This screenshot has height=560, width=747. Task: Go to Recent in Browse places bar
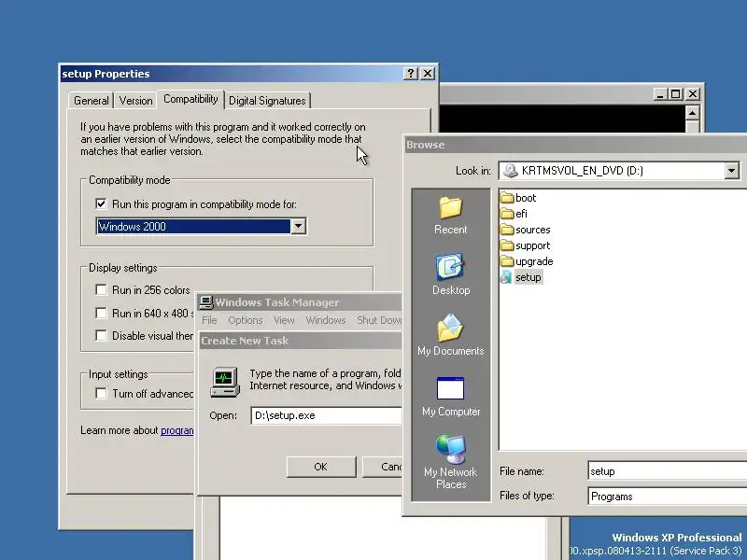[x=450, y=216]
